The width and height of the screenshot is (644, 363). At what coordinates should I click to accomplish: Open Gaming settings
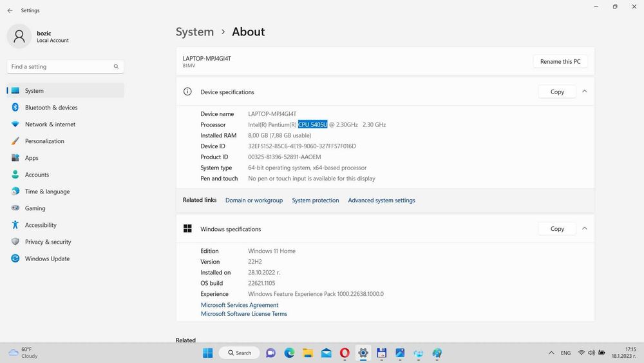tap(65, 208)
